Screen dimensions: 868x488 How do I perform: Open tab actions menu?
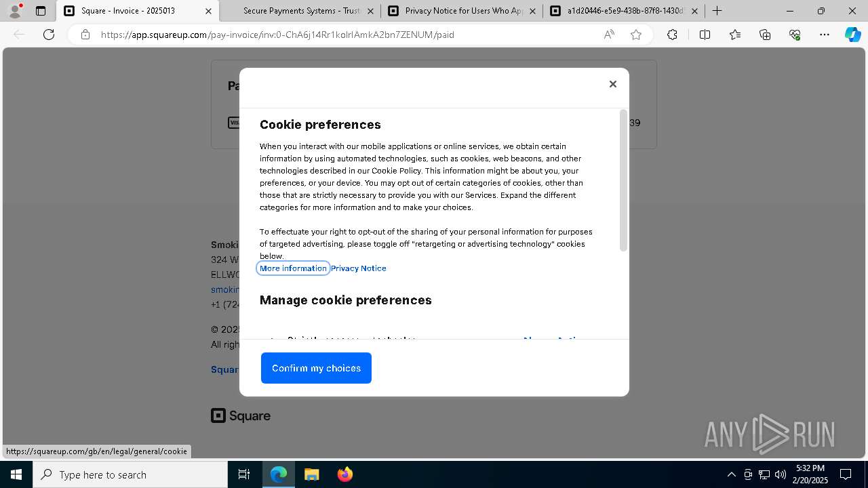click(41, 11)
